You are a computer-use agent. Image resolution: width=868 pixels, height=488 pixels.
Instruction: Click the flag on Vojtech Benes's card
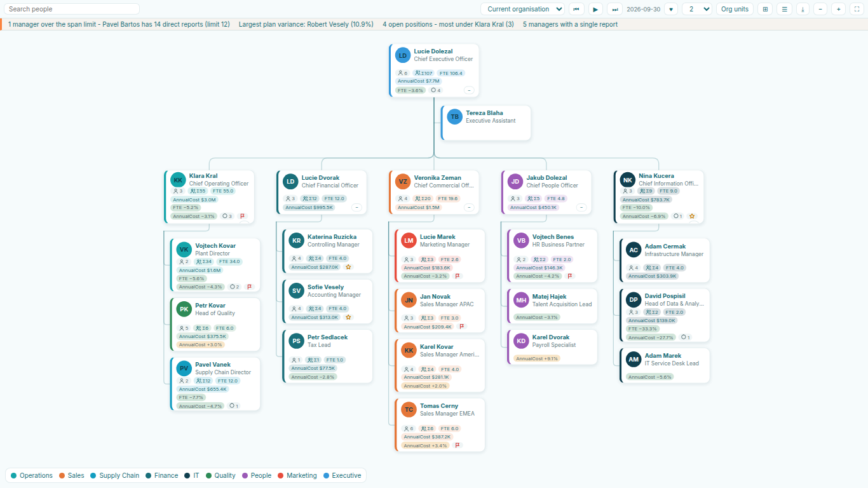tap(569, 276)
